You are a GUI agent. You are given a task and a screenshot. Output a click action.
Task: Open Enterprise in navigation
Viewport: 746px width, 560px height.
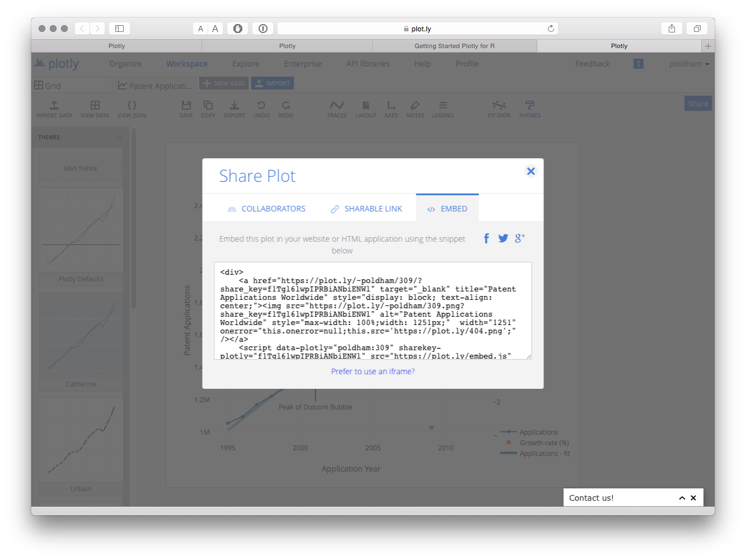[x=303, y=64]
